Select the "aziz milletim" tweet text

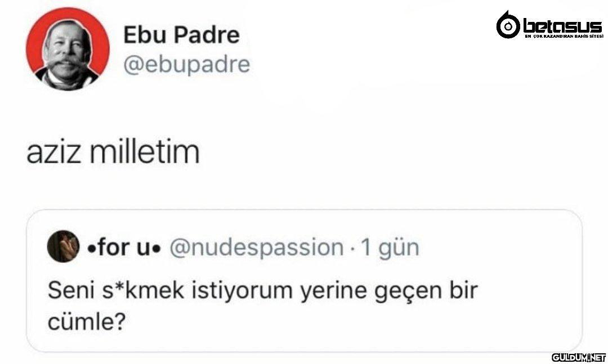click(113, 152)
